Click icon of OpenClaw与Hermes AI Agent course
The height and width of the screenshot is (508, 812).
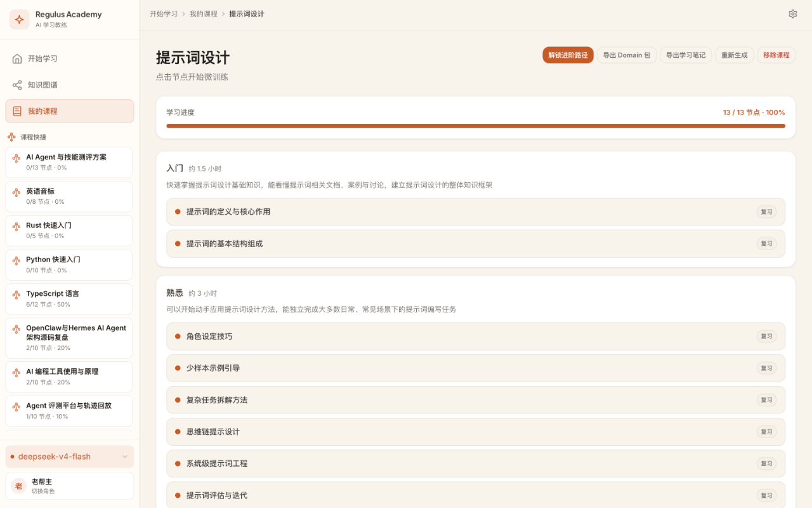click(x=16, y=330)
